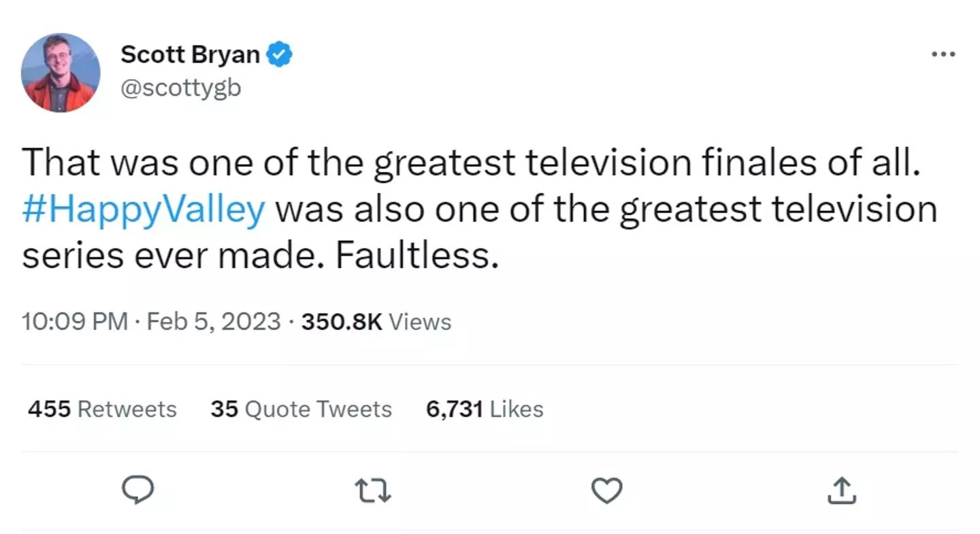The height and width of the screenshot is (534, 980).
Task: Open the #HappyValley hashtag
Action: (143, 210)
